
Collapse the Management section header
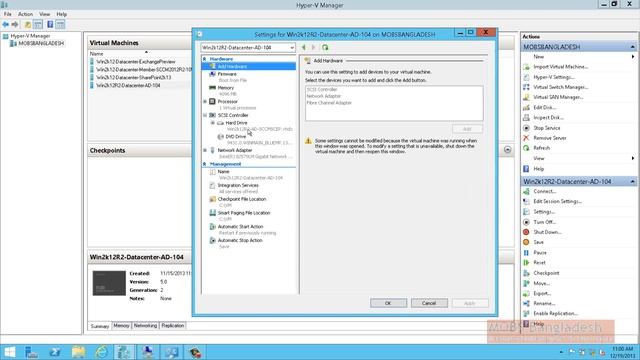coord(204,164)
